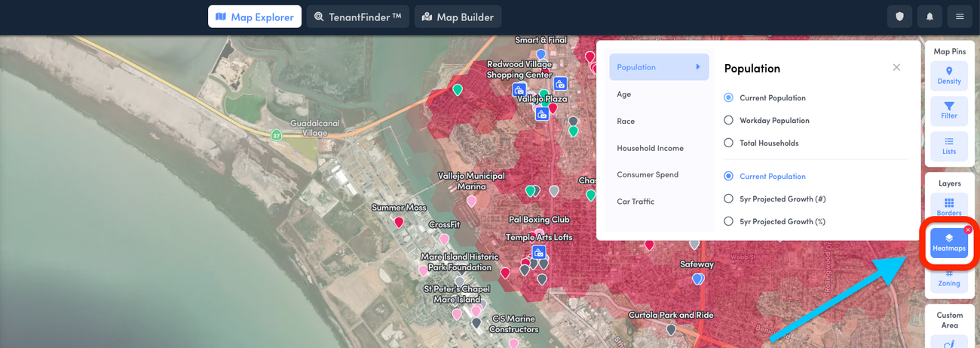Click the Pal Boxing Club label
The width and height of the screenshot is (980, 348).
click(539, 220)
